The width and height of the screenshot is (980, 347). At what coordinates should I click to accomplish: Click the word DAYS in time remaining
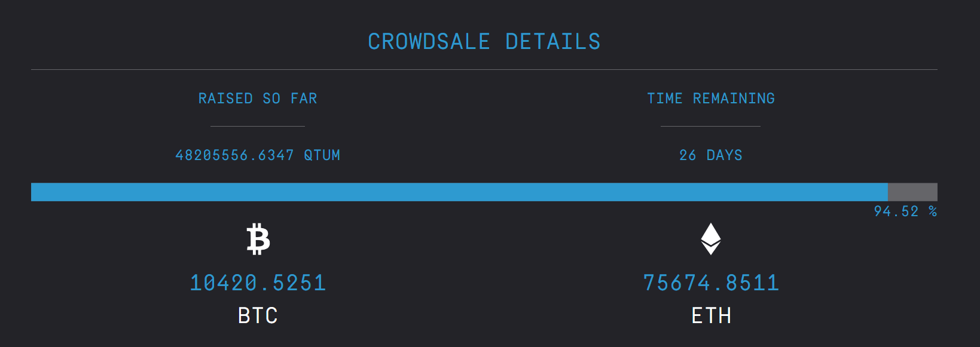(725, 155)
